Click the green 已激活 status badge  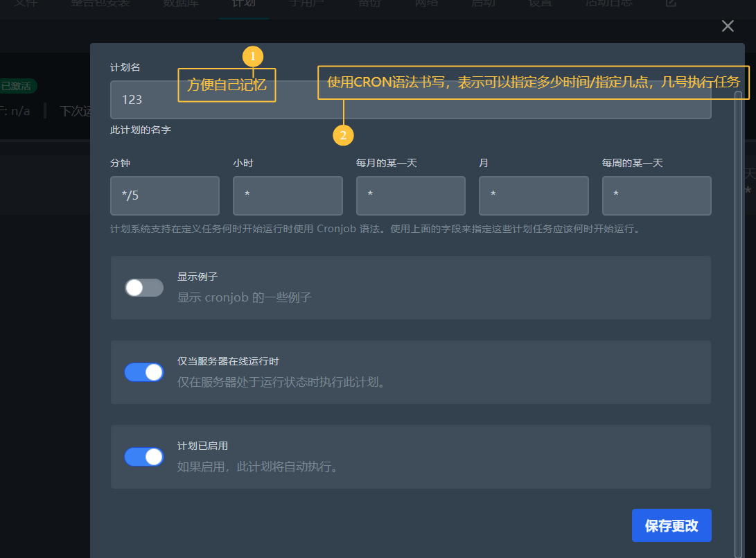[18, 86]
